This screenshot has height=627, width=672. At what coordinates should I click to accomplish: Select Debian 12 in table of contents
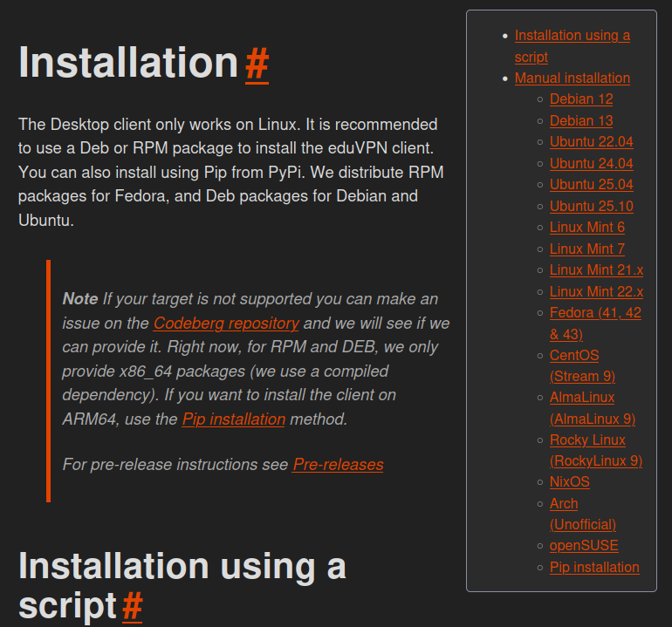[x=581, y=99]
